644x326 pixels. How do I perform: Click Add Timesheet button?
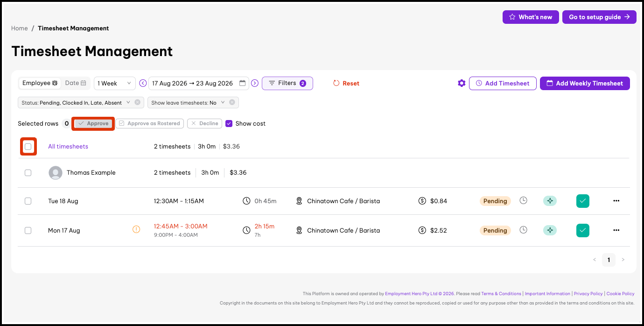(503, 83)
